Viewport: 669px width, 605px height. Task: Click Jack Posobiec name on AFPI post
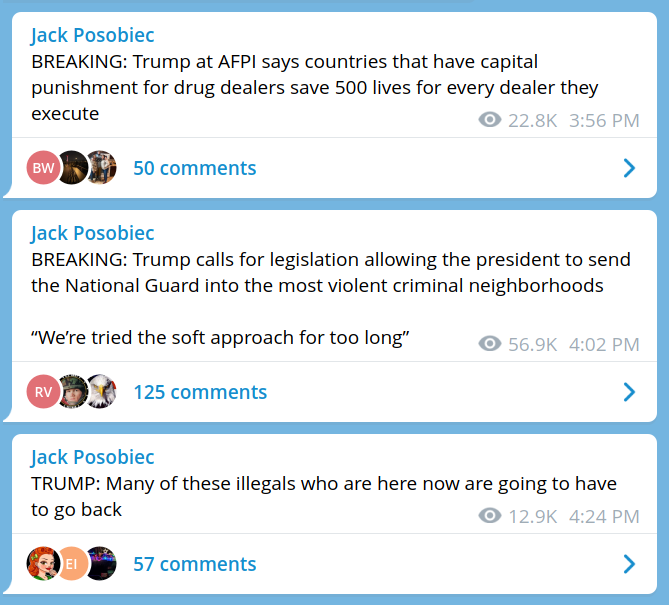pos(92,36)
